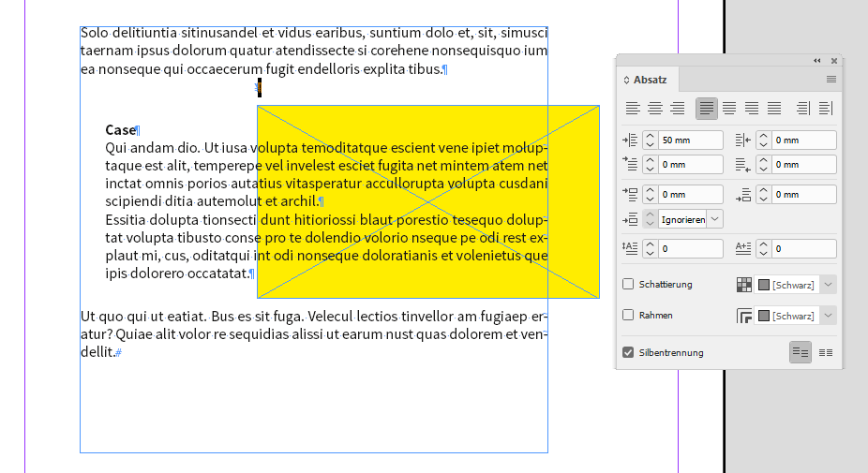Click the space before paragraph icon
This screenshot has height=473, width=868.
630,194
